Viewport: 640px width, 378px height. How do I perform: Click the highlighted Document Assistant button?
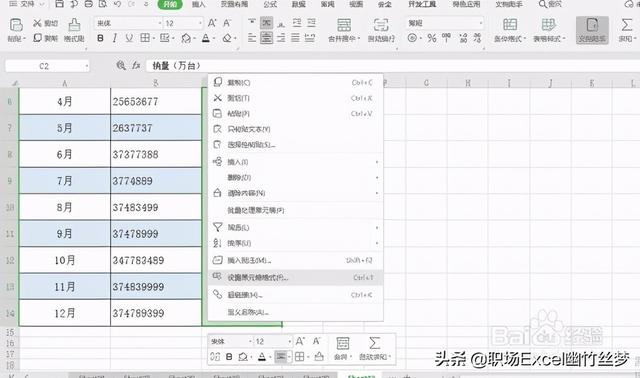pos(592,30)
